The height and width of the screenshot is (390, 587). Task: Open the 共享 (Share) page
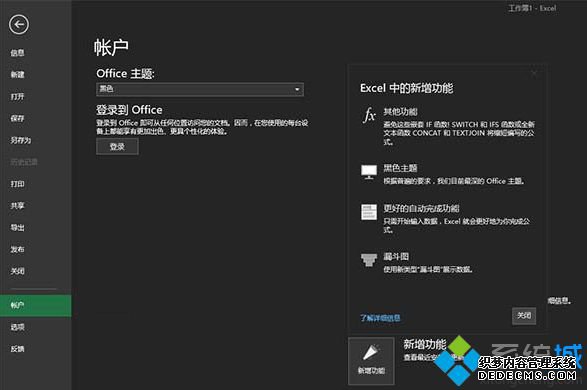click(17, 205)
